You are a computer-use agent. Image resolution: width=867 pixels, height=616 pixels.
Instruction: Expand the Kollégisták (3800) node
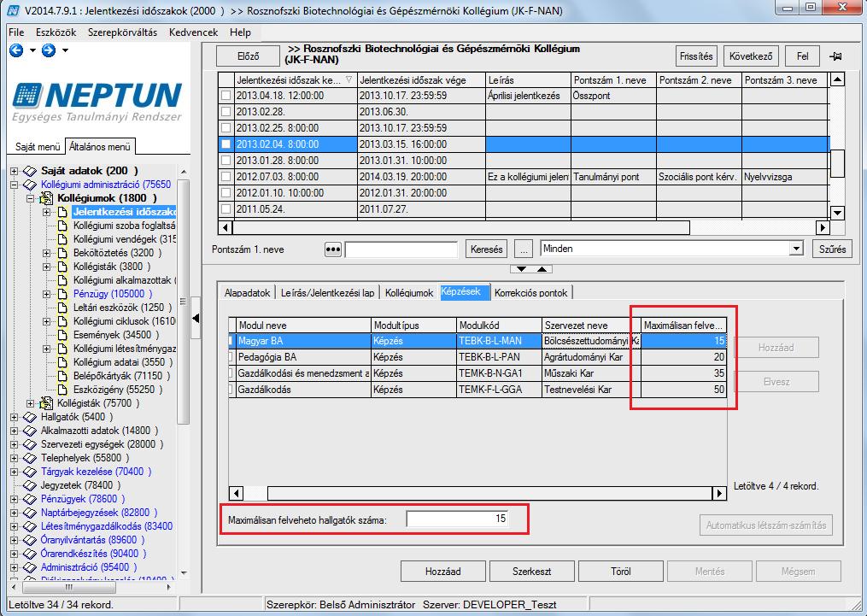47,267
